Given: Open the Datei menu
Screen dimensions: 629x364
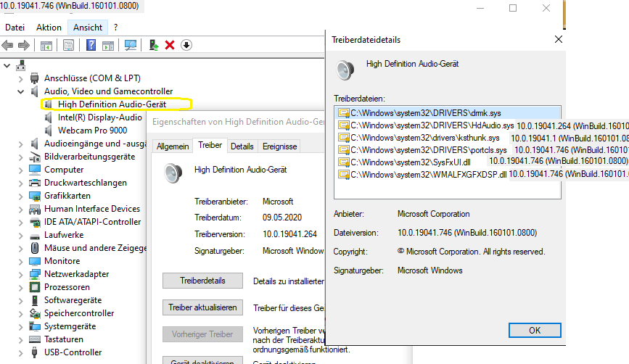Looking at the screenshot, I should tap(15, 28).
